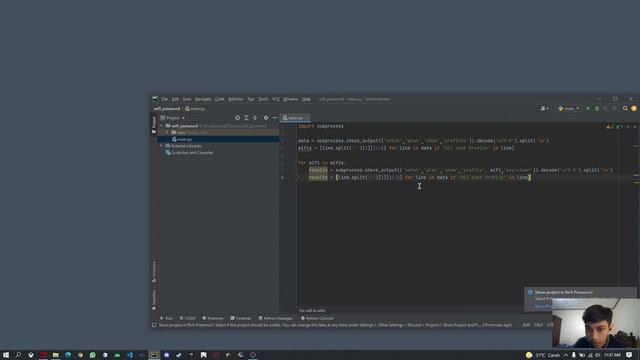Open the user account dropdown in toolbar
This screenshot has height=360, width=640.
click(x=544, y=109)
